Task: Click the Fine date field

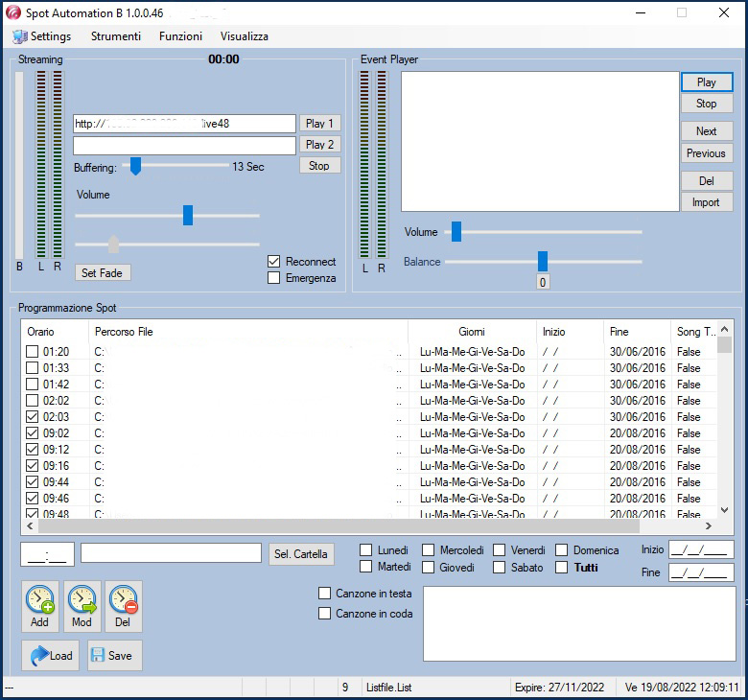Action: tap(701, 572)
